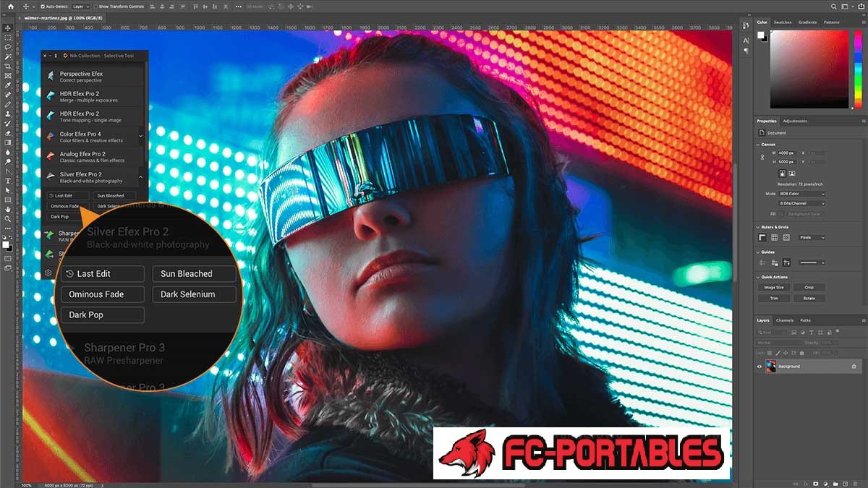Select the Magic Wand tool
Screen dimensions: 868x488
pyautogui.click(x=9, y=56)
